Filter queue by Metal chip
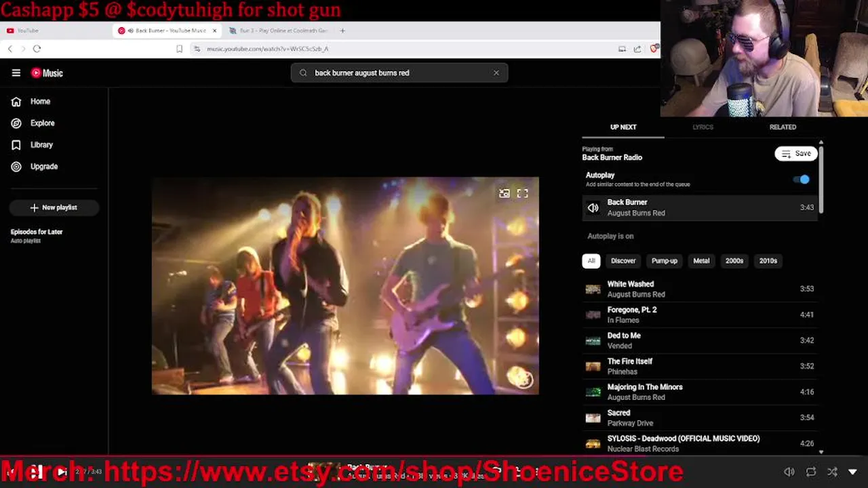 (701, 261)
